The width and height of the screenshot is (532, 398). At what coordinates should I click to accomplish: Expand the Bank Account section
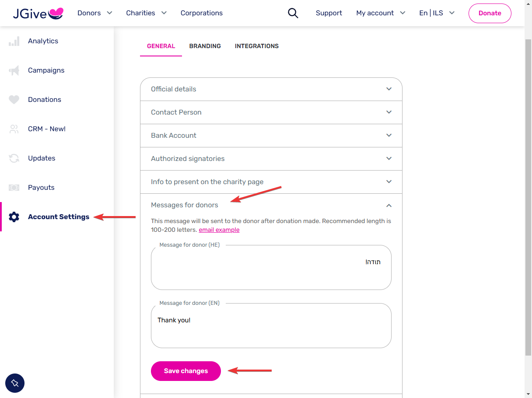[271, 136]
